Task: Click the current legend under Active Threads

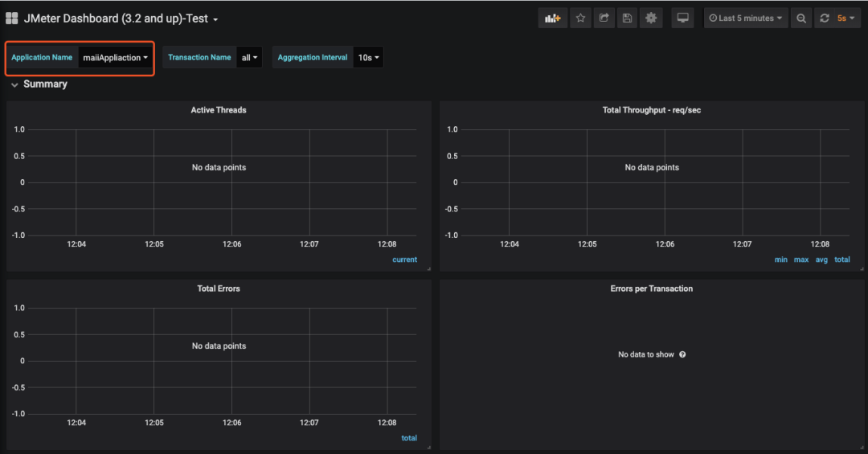Action: (404, 260)
